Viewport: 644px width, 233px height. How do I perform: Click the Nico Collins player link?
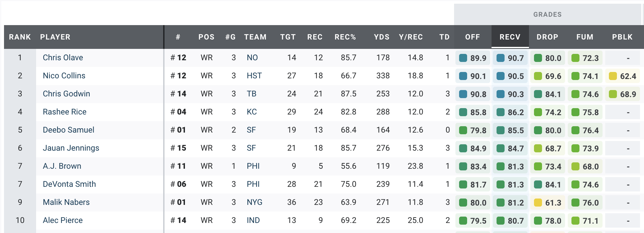pos(64,76)
